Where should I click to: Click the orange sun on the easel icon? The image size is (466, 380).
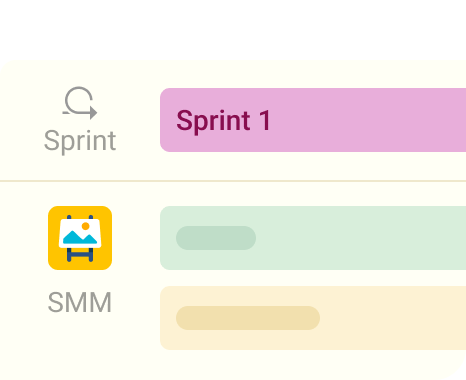[x=86, y=226]
